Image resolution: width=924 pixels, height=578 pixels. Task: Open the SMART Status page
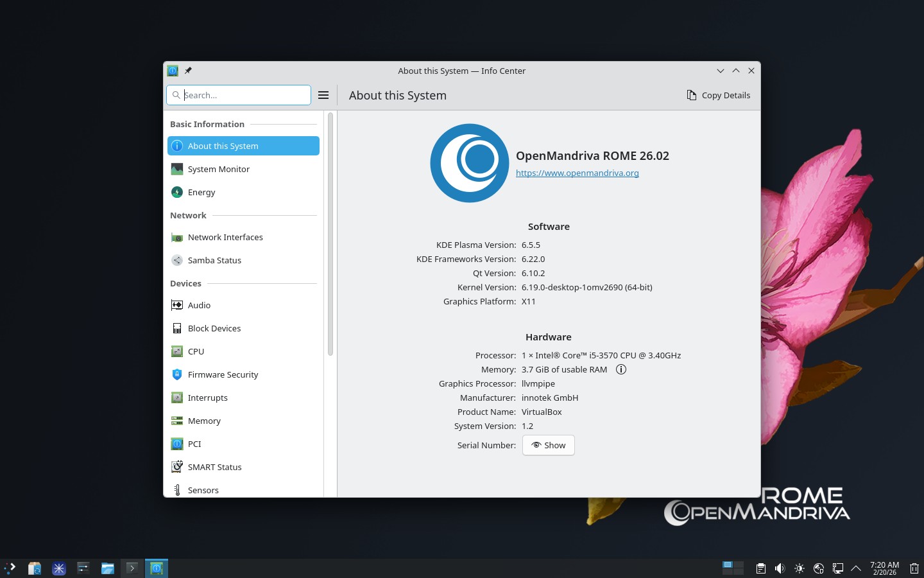click(214, 467)
